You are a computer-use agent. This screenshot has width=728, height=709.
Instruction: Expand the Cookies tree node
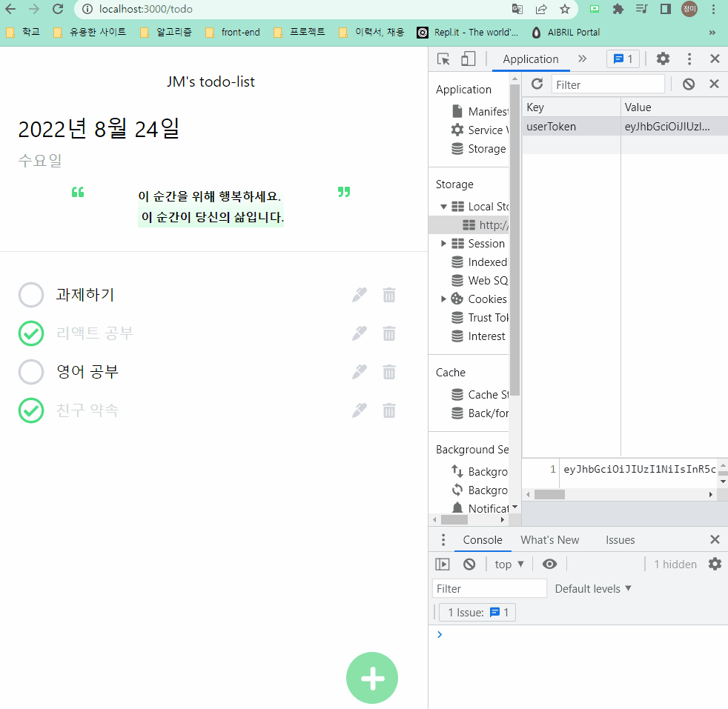pos(443,299)
